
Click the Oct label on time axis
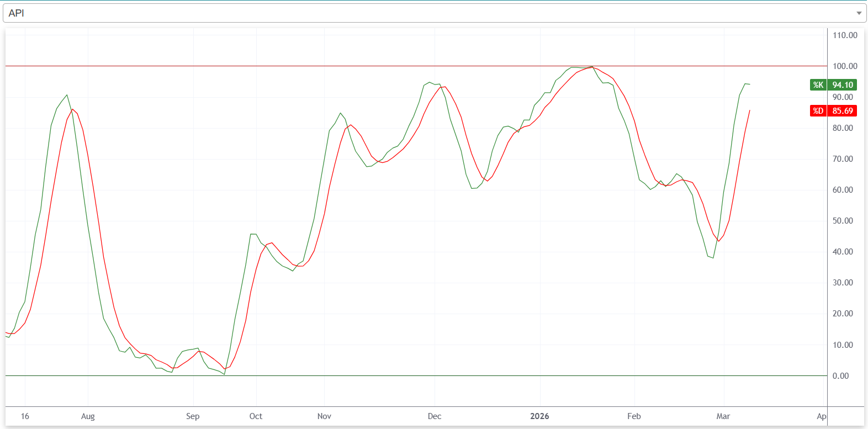pos(256,416)
